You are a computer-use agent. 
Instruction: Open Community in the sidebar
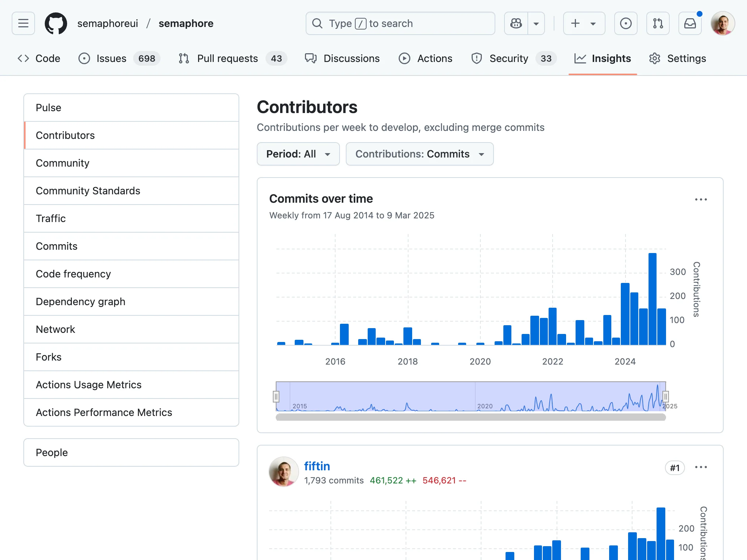pyautogui.click(x=131, y=163)
